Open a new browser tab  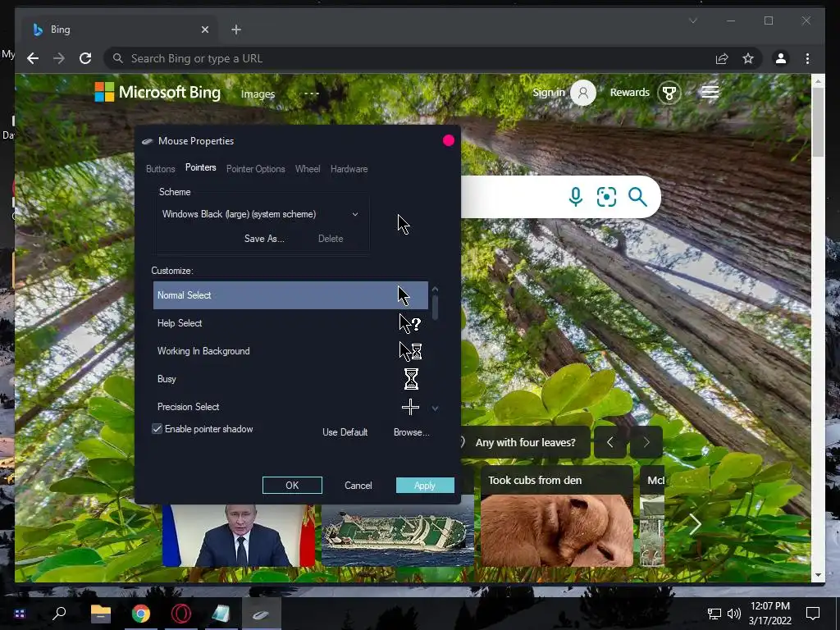[x=236, y=30]
